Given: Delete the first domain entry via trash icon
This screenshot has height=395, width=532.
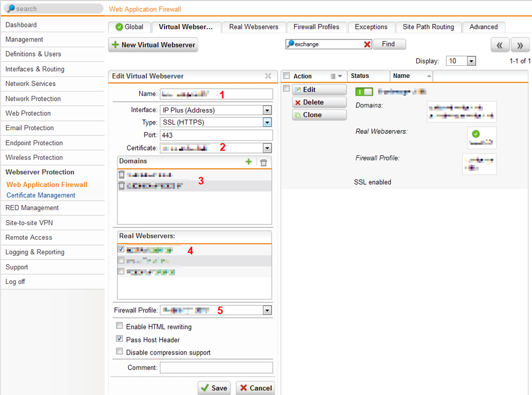Looking at the screenshot, I should click(122, 175).
